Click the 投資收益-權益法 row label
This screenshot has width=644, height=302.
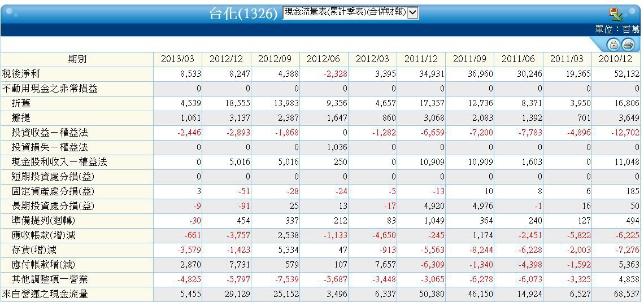50,133
